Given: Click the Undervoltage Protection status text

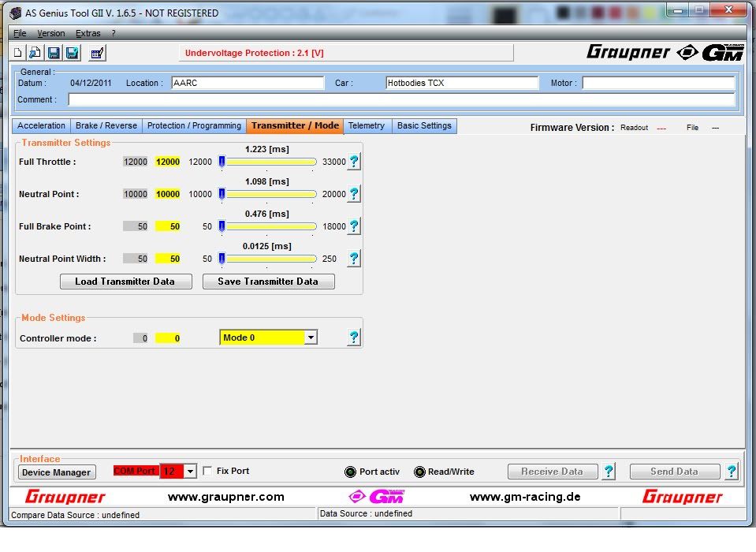Looking at the screenshot, I should (x=255, y=53).
